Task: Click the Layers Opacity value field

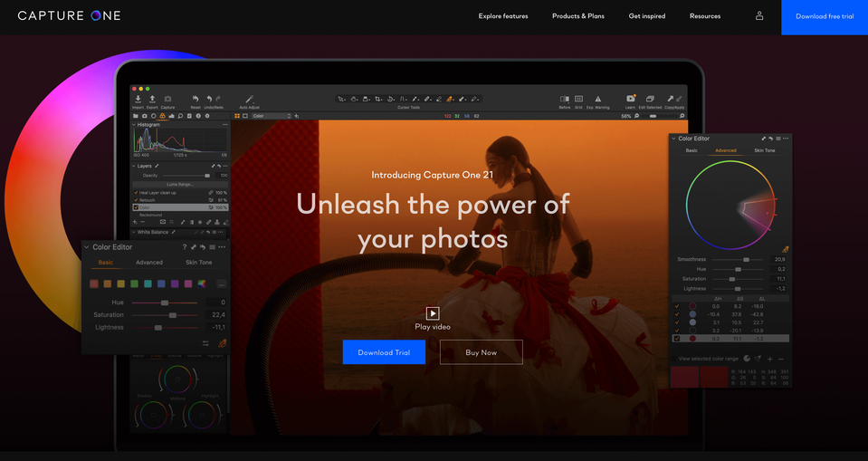Action: (221, 176)
